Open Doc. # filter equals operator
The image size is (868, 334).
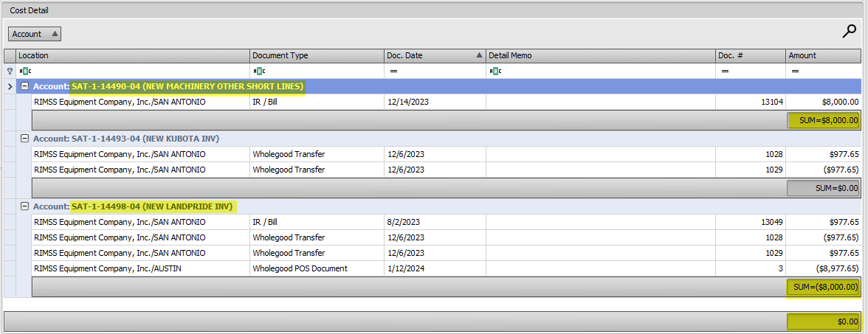(725, 71)
